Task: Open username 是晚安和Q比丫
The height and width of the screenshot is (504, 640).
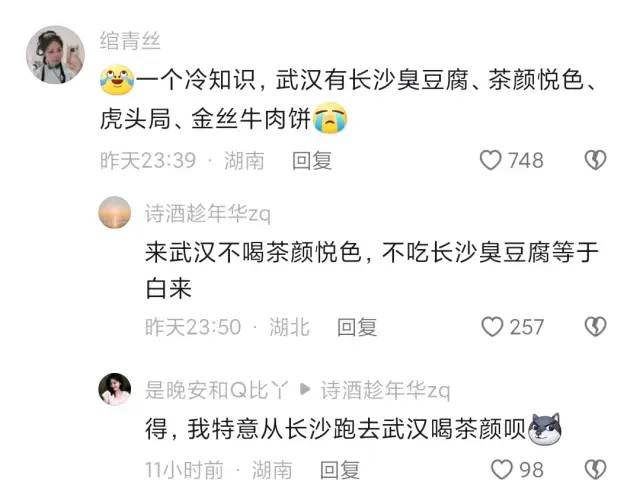Action: [217, 390]
